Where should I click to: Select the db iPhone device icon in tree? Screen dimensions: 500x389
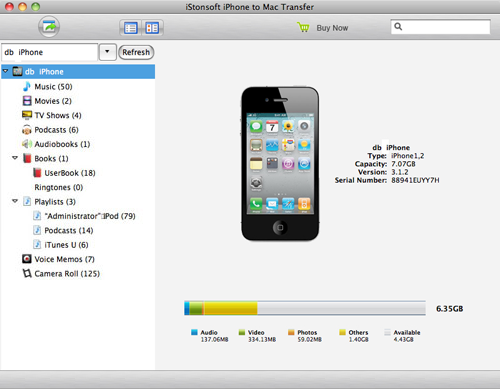17,71
